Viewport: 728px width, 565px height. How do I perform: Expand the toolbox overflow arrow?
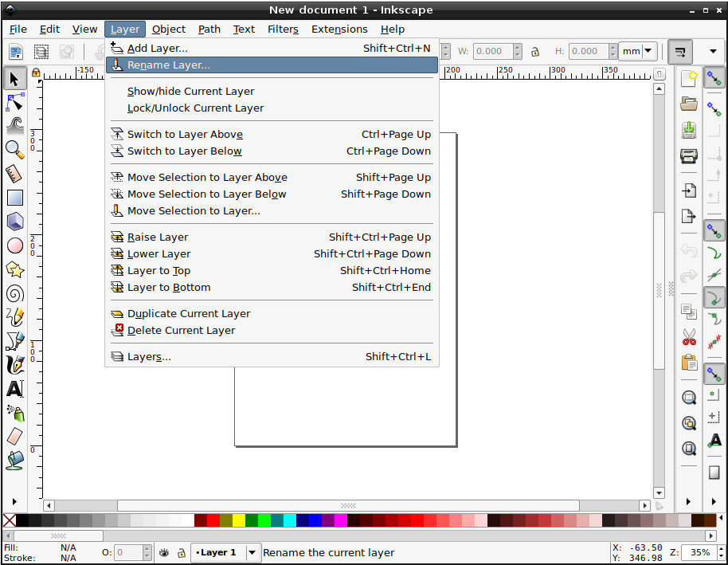14,501
